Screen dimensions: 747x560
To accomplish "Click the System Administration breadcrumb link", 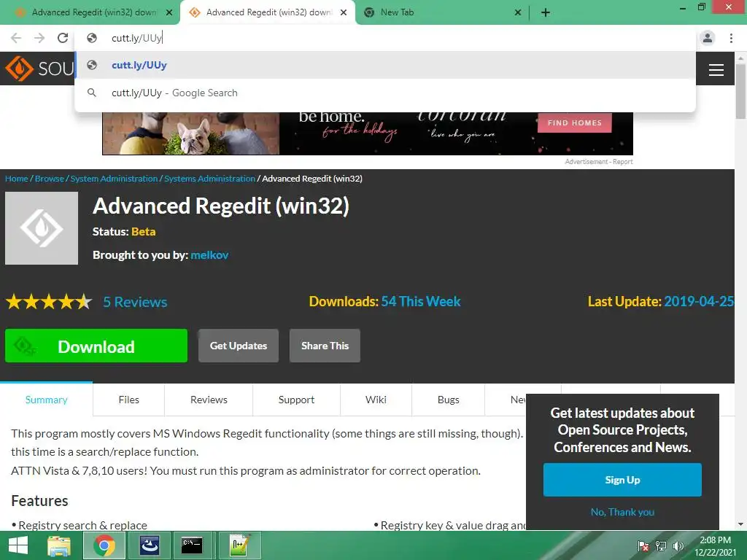I will click(x=114, y=179).
